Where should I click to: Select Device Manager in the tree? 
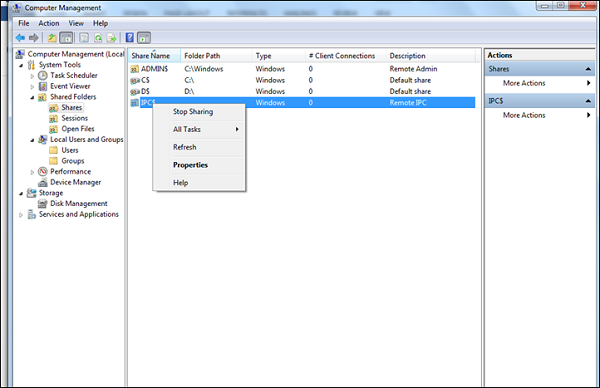pyautogui.click(x=75, y=182)
